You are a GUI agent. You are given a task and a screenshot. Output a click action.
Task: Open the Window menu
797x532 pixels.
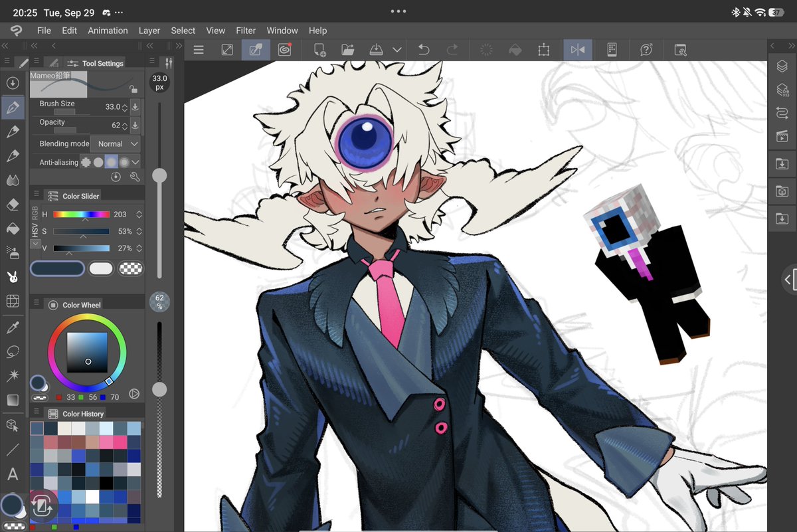tap(282, 31)
